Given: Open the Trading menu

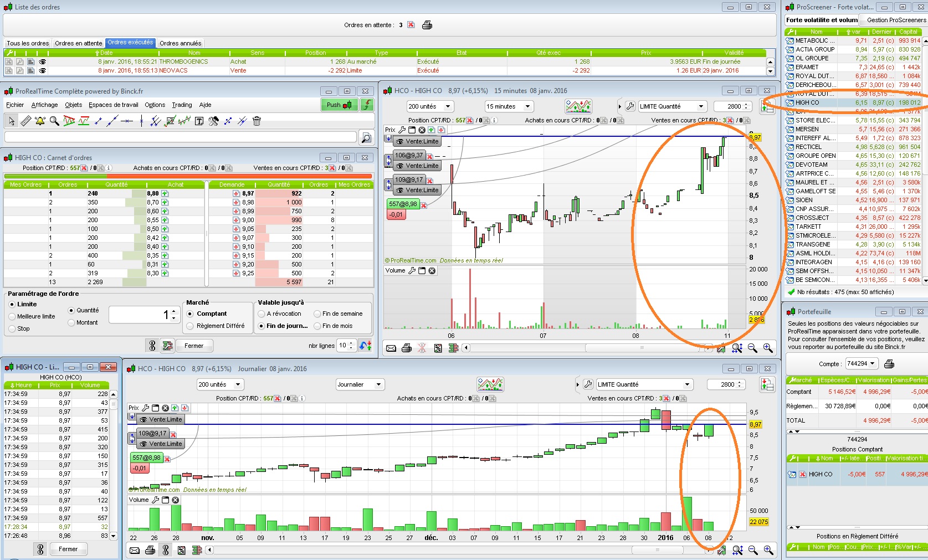Looking at the screenshot, I should pos(182,105).
